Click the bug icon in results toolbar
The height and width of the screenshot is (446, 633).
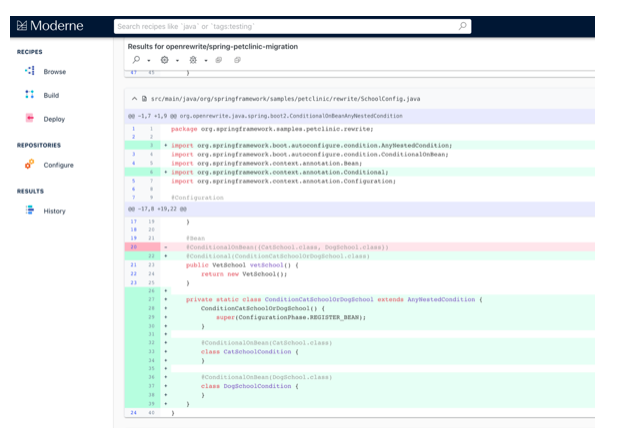[193, 60]
